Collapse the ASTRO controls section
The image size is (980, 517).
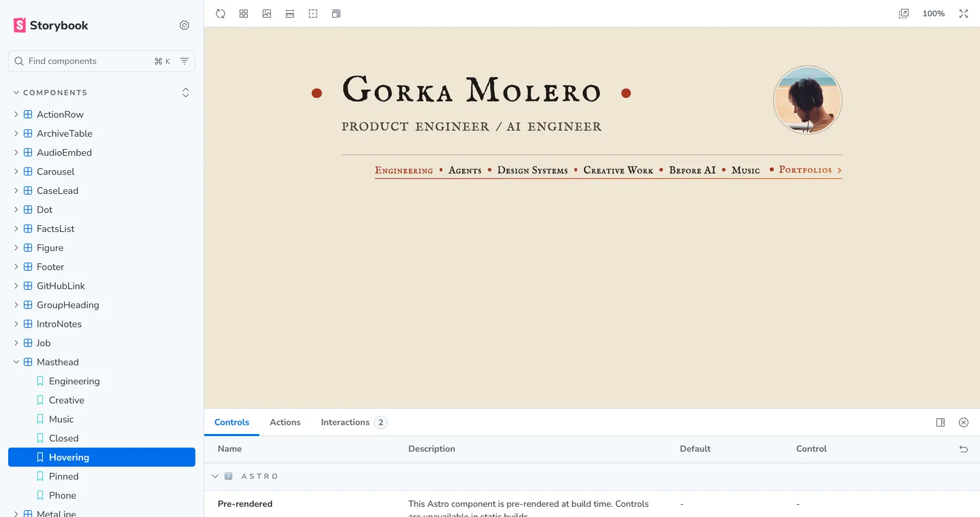(245, 476)
